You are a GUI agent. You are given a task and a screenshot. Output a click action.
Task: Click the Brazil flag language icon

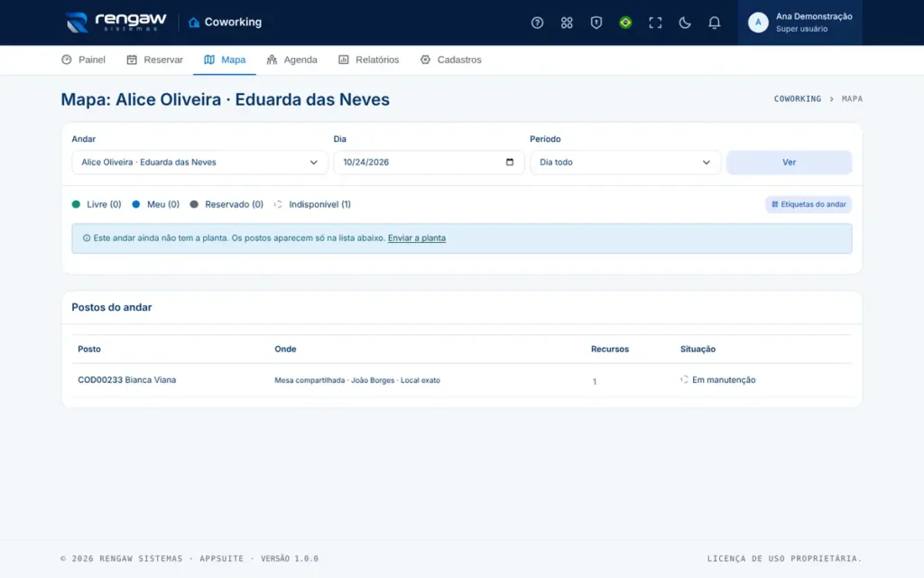coord(625,23)
